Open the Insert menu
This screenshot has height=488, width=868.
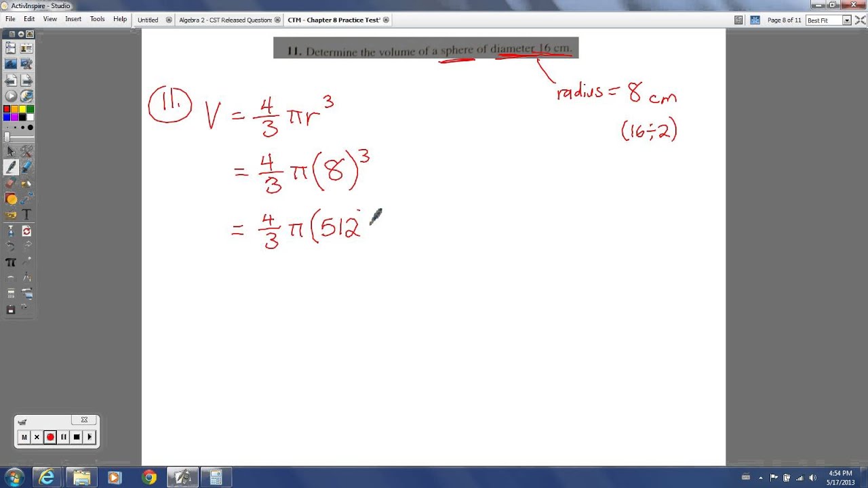[73, 20]
